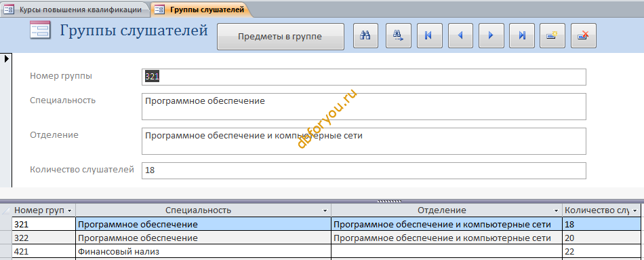Viewport: 644px width, 260px height.
Task: Select table cell 321
Action: click(x=44, y=225)
